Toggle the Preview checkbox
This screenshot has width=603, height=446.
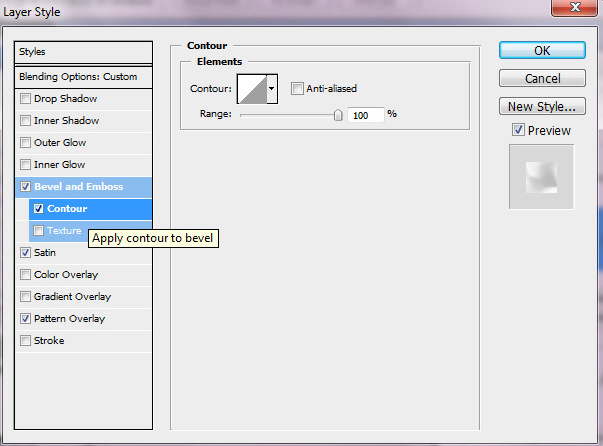(x=517, y=130)
